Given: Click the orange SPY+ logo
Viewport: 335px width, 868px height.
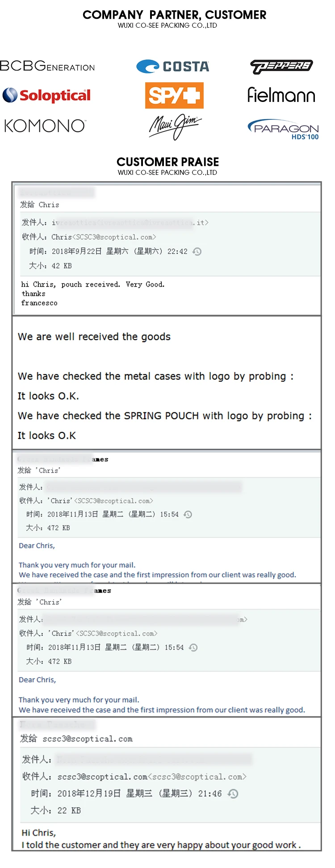Looking at the screenshot, I should [x=174, y=95].
